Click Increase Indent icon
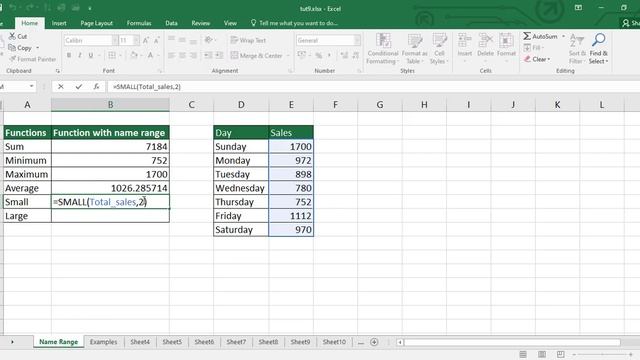The height and width of the screenshot is (360, 640). [x=219, y=55]
